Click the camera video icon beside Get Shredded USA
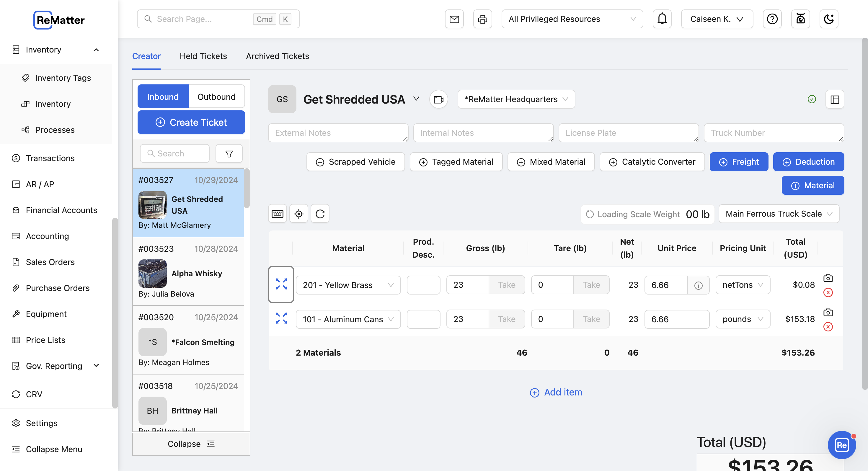Screen dimensions: 868x471 [438, 99]
